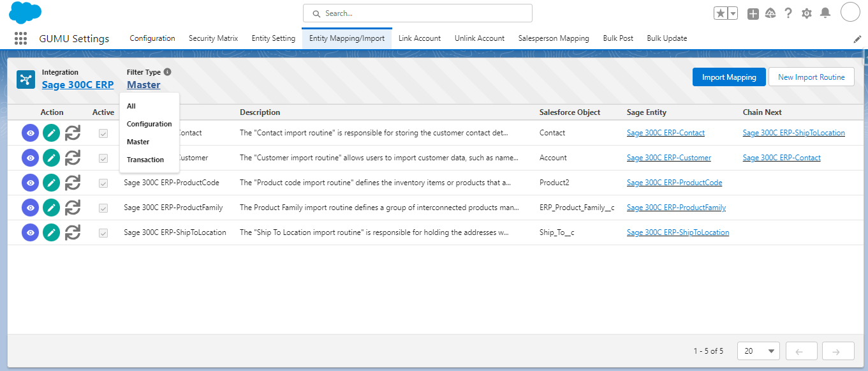Click the view eye icon for ProductCode row
868x371 pixels.
tap(30, 183)
